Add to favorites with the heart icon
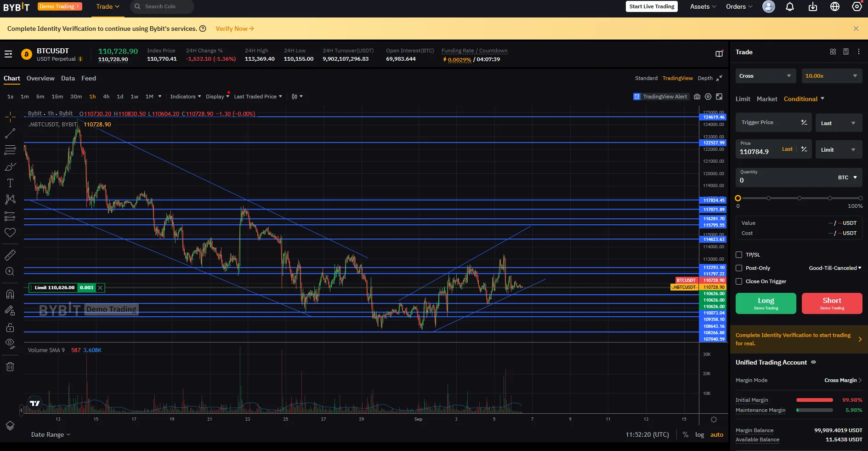Image resolution: width=868 pixels, height=451 pixels. pos(10,233)
